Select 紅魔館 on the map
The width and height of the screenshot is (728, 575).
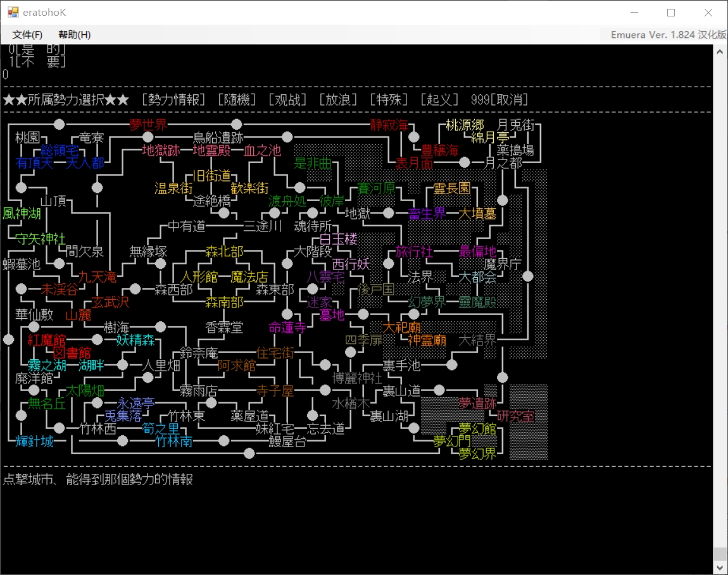pos(47,340)
